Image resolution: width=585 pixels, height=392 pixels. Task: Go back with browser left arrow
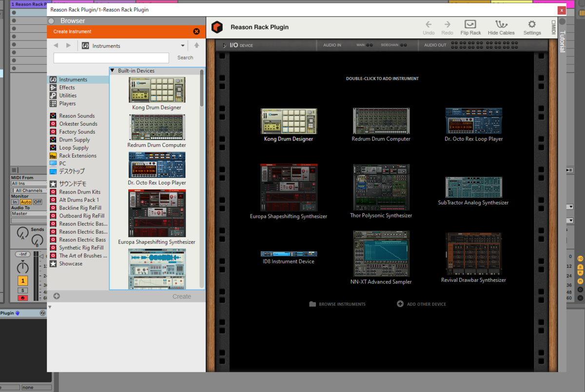coord(56,45)
